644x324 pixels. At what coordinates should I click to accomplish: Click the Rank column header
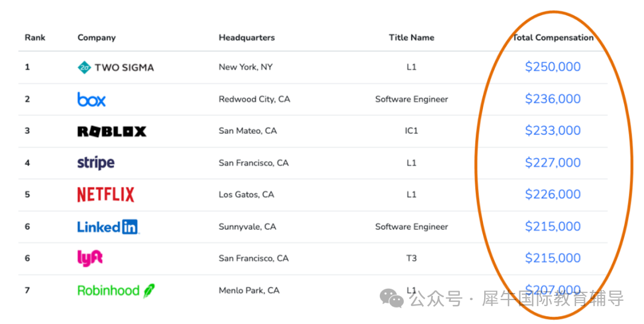pos(35,38)
